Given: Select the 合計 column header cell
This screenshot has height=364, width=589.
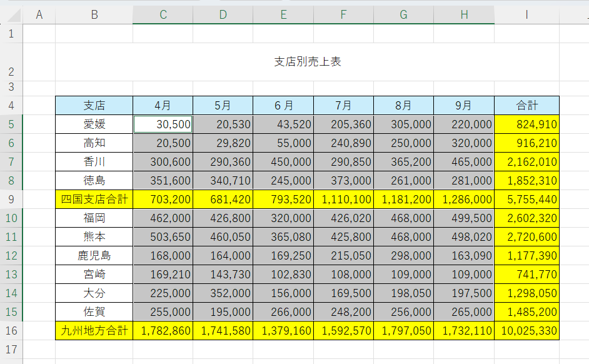Looking at the screenshot, I should [x=526, y=106].
